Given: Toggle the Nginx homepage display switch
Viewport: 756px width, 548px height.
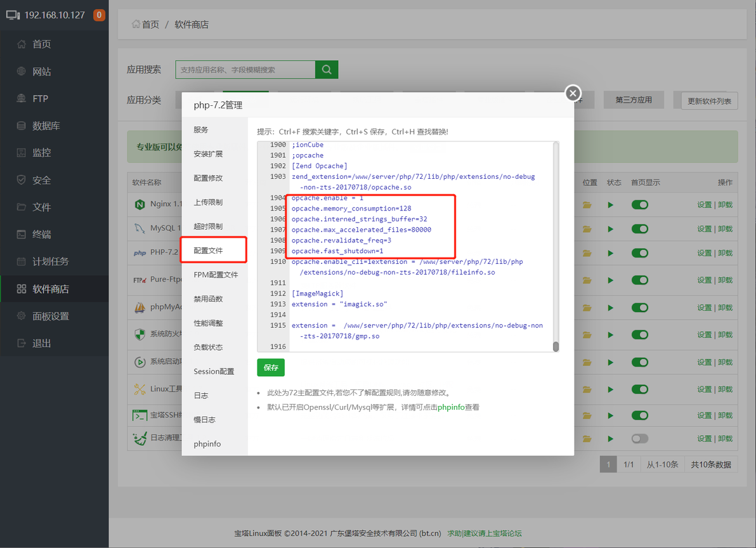Looking at the screenshot, I should coord(640,205).
